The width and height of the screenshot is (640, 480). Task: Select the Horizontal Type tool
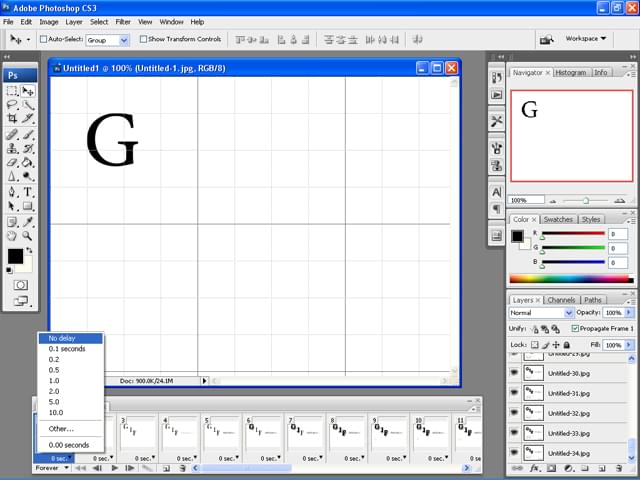[28, 192]
